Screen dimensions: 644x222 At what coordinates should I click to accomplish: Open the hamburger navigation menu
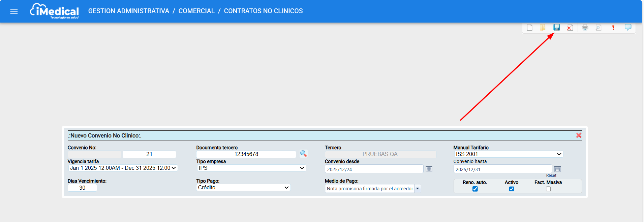coord(14,11)
